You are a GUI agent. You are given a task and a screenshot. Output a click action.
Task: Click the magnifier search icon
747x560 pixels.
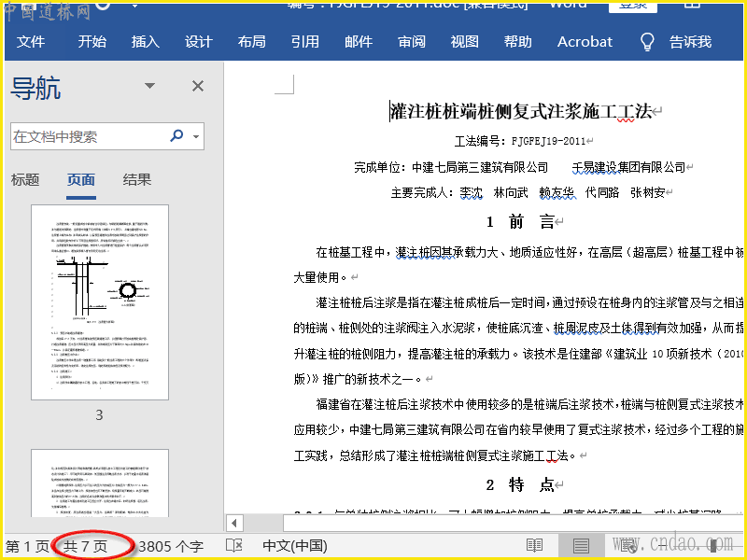tap(176, 136)
